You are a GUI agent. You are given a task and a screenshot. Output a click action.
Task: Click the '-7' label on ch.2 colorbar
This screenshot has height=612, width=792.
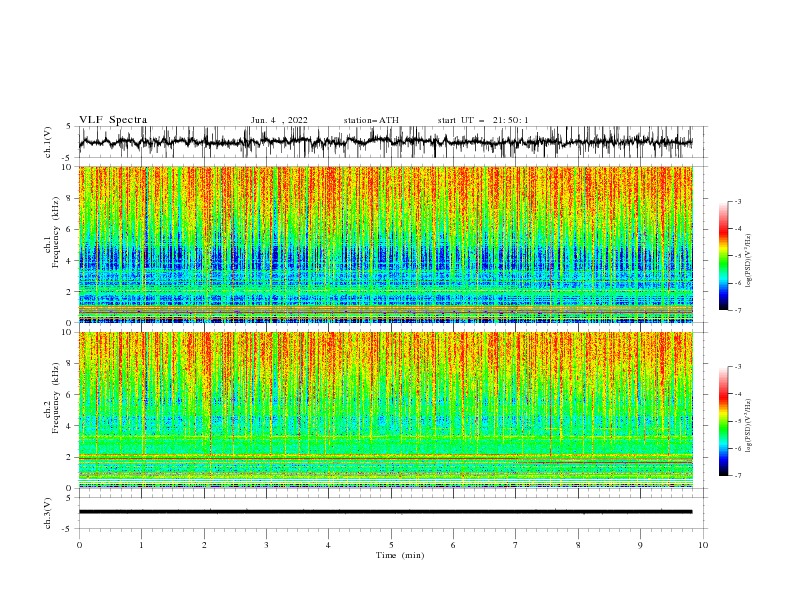(x=737, y=476)
